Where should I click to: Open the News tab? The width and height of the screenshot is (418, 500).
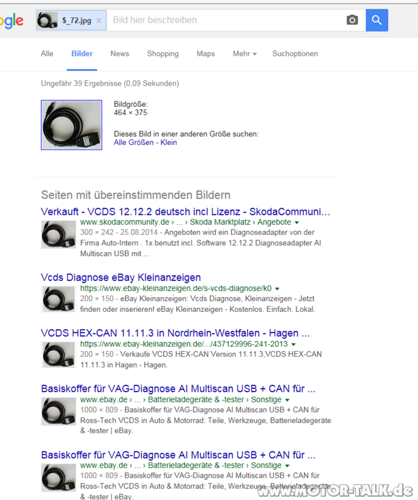point(120,54)
